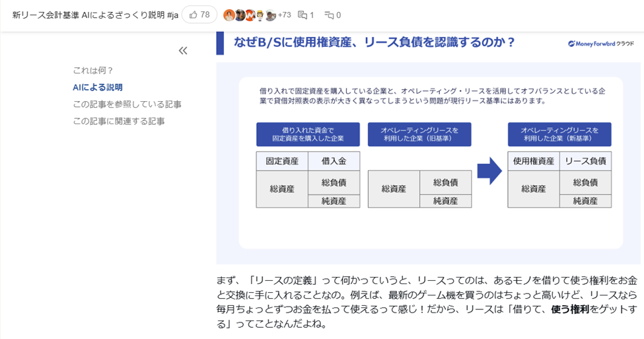This screenshot has width=644, height=339.
Task: Click the second dark user avatar
Action: pyautogui.click(x=240, y=15)
